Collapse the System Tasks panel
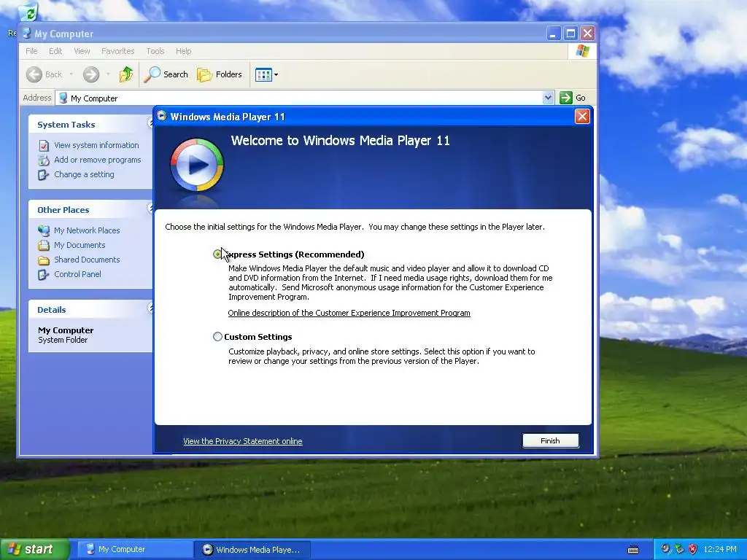The width and height of the screenshot is (747, 560). pos(150,123)
